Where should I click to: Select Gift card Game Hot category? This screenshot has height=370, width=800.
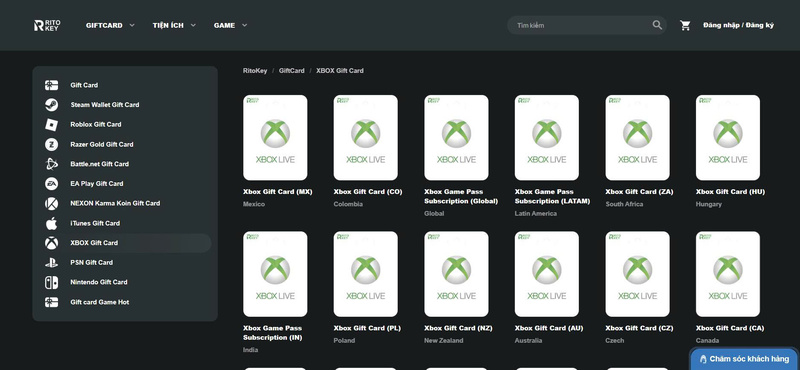pyautogui.click(x=99, y=302)
